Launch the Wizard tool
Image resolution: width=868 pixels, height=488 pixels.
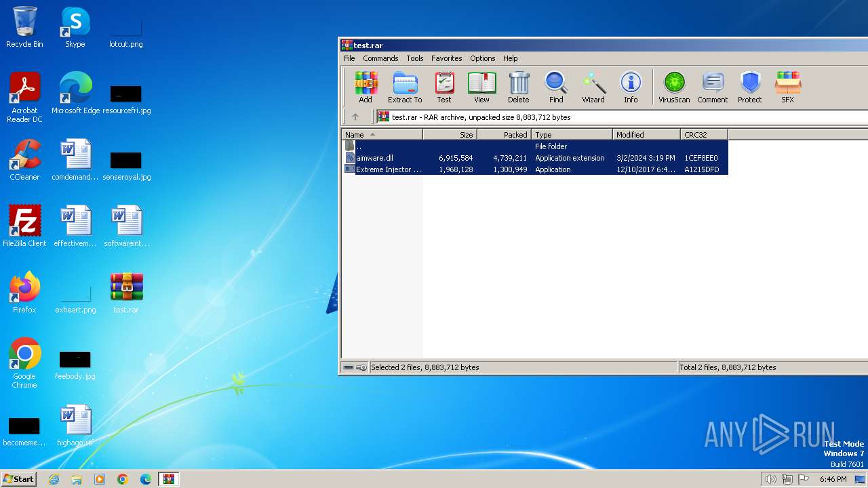click(x=593, y=87)
